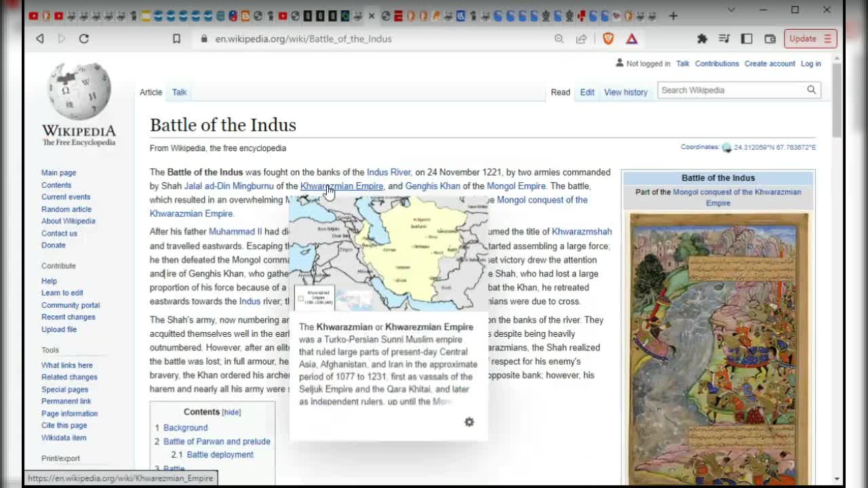
Task: Open the Wikidata item link
Action: coord(64,438)
